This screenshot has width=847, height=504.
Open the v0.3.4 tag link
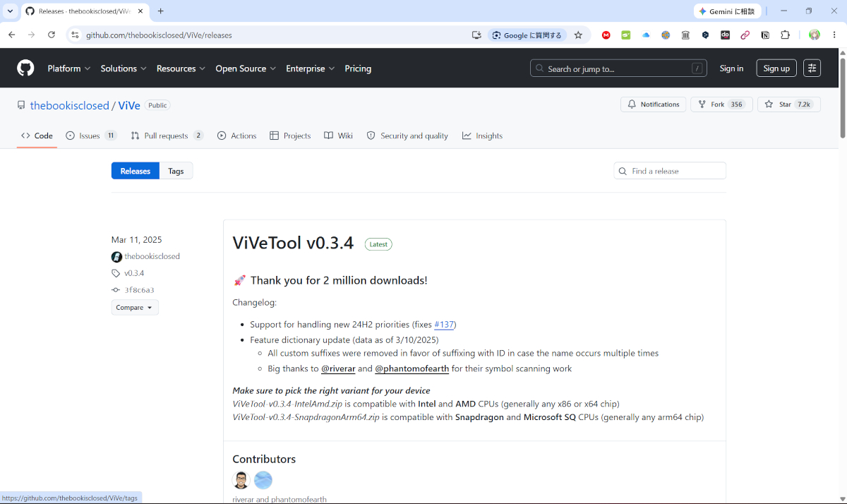(134, 273)
